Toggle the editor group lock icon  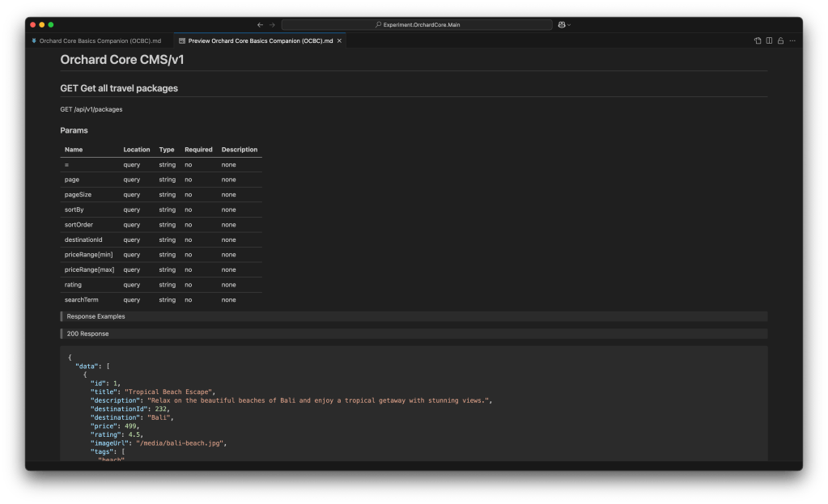pyautogui.click(x=780, y=40)
